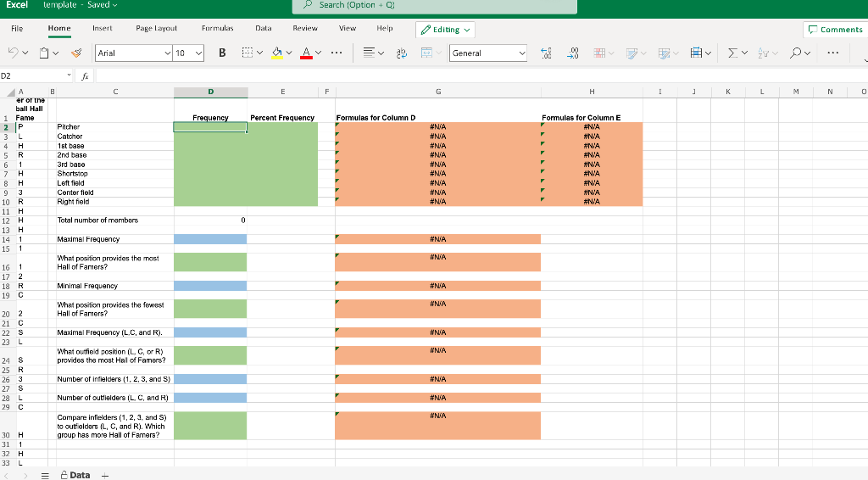Select the Format Painter brush

coord(76,53)
